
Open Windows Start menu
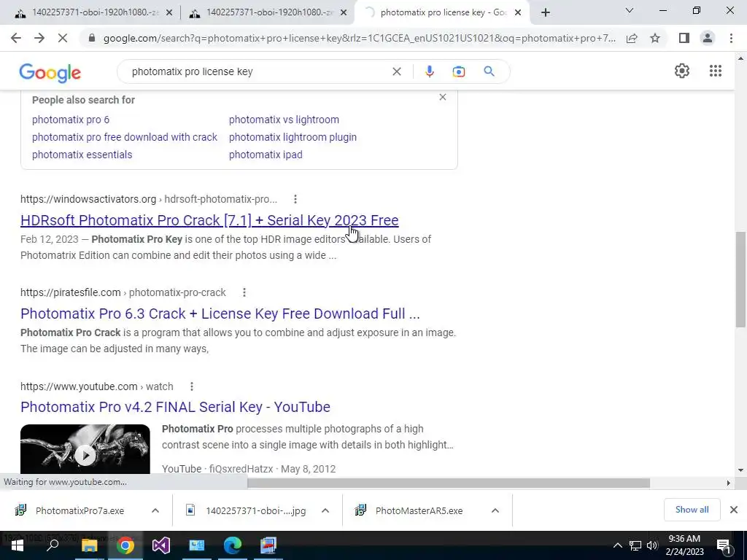click(18, 545)
